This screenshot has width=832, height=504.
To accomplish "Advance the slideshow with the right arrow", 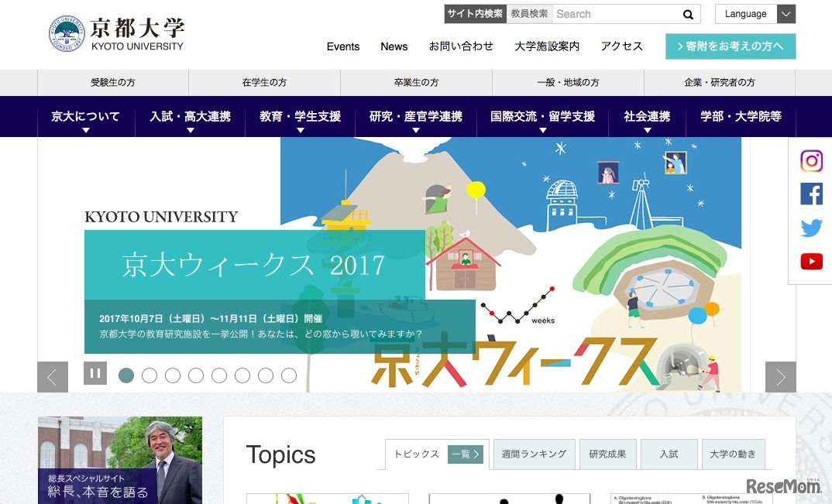I will [781, 377].
